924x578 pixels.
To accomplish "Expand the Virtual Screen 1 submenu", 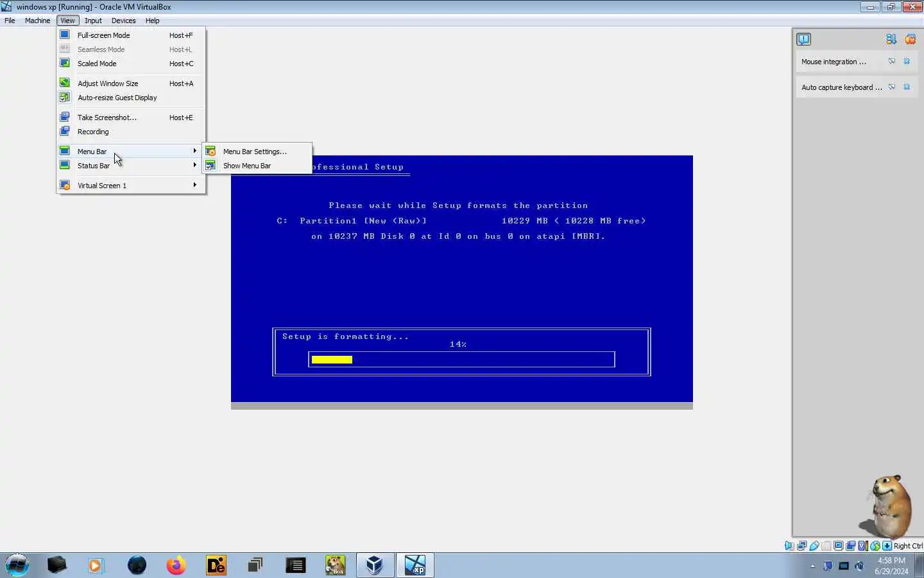I will tap(131, 186).
